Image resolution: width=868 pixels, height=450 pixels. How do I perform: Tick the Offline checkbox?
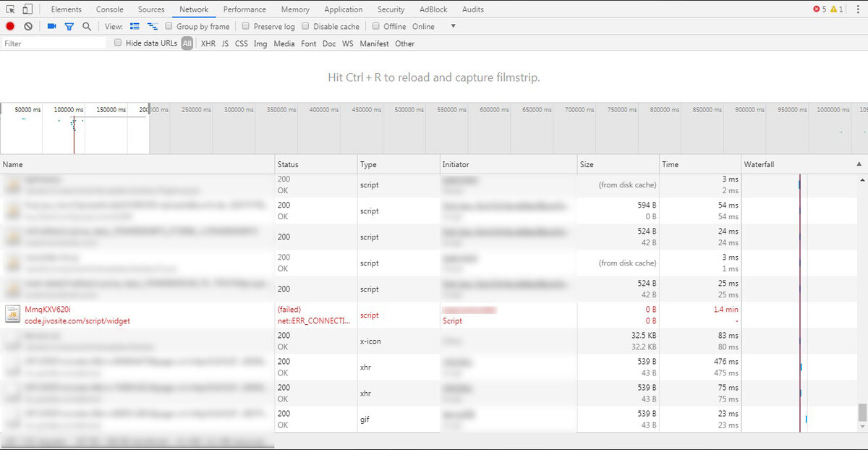point(375,26)
